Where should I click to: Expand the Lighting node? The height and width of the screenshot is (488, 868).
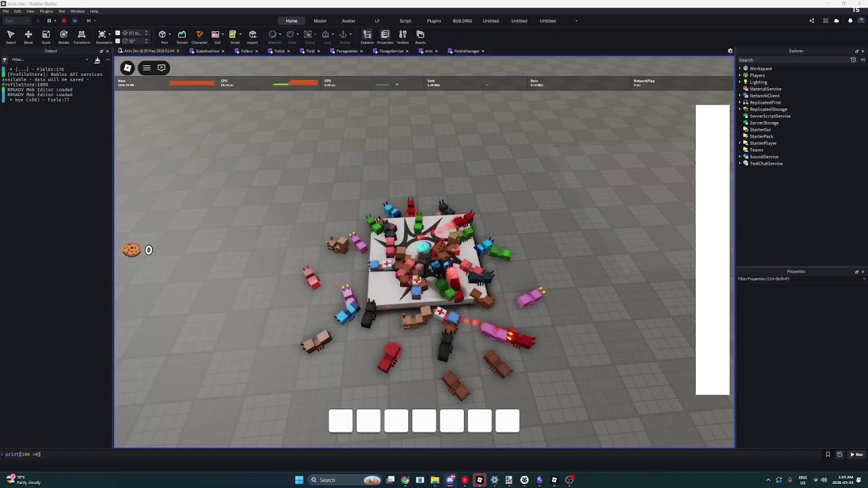click(x=740, y=82)
